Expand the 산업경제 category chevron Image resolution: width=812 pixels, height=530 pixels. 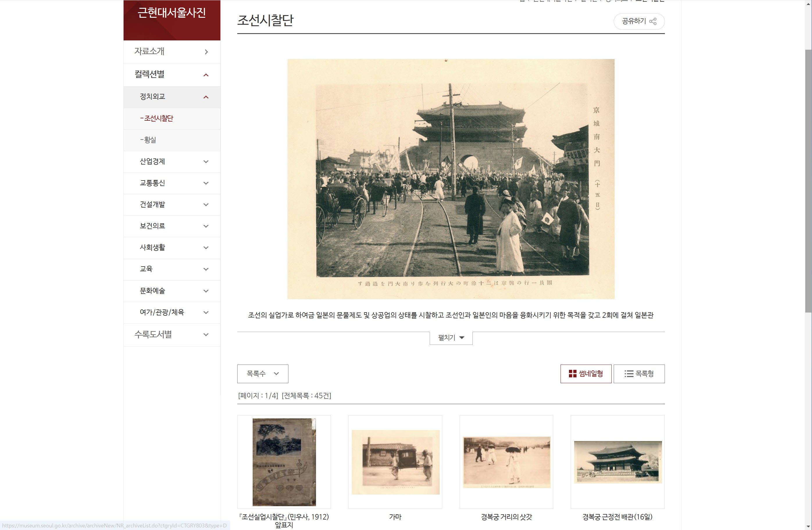pyautogui.click(x=206, y=162)
